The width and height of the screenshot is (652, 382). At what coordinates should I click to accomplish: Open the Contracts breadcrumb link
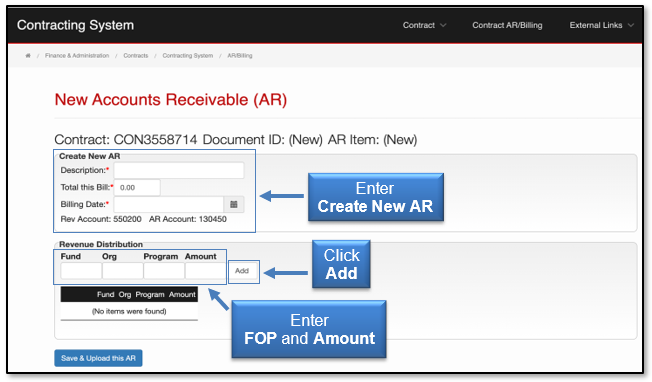click(136, 56)
